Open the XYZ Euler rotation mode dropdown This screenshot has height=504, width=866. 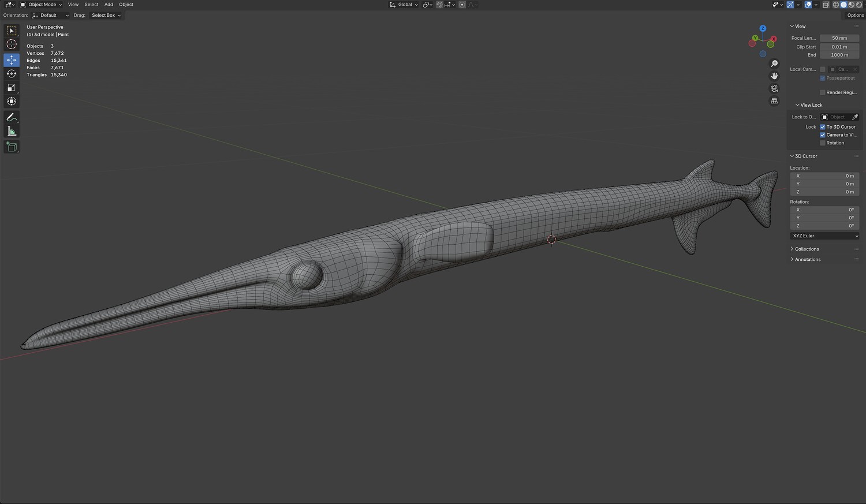824,236
